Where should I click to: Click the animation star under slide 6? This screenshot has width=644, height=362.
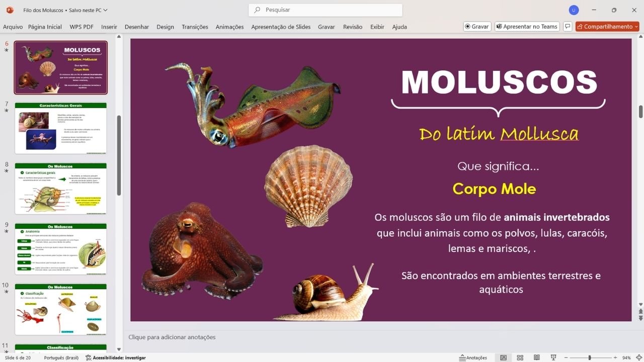coord(7,50)
